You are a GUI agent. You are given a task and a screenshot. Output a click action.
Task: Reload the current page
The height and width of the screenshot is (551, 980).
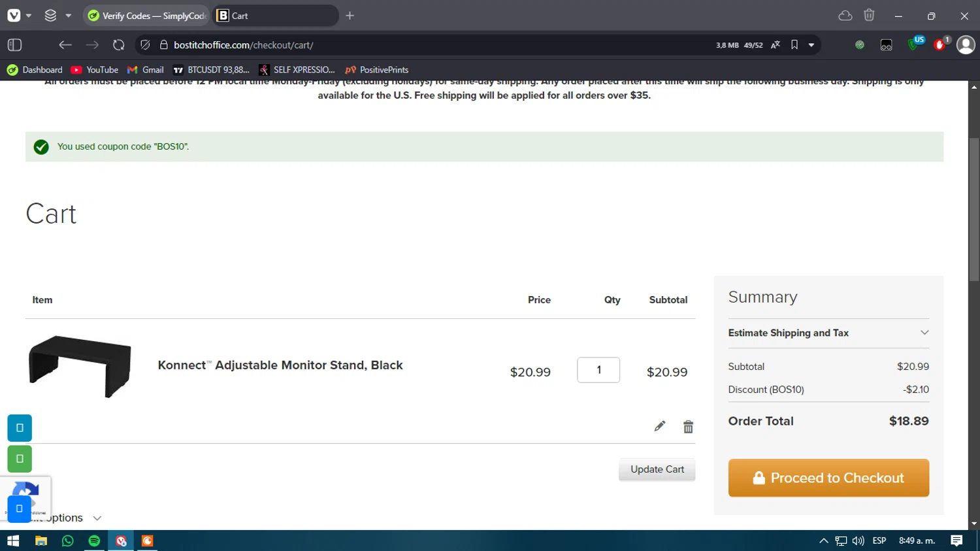[x=118, y=45]
